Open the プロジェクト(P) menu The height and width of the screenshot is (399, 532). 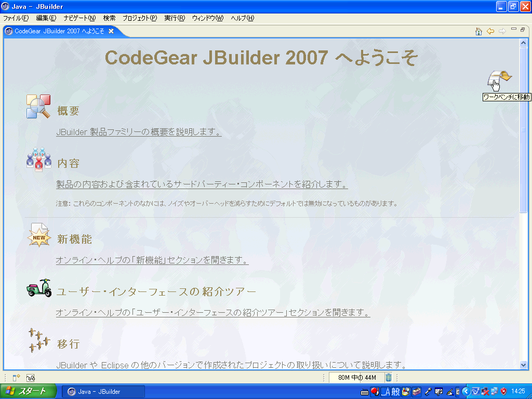(x=139, y=18)
